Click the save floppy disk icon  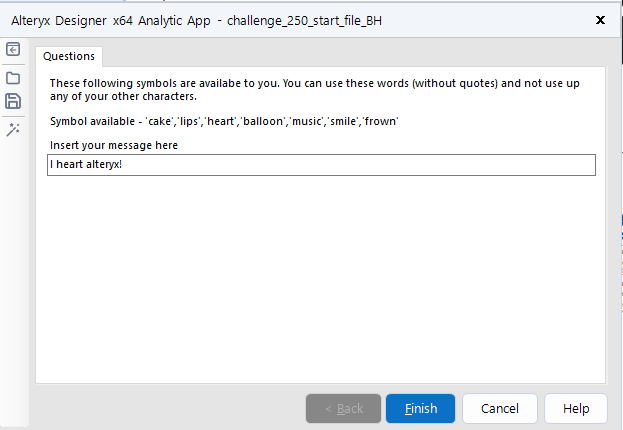(13, 100)
